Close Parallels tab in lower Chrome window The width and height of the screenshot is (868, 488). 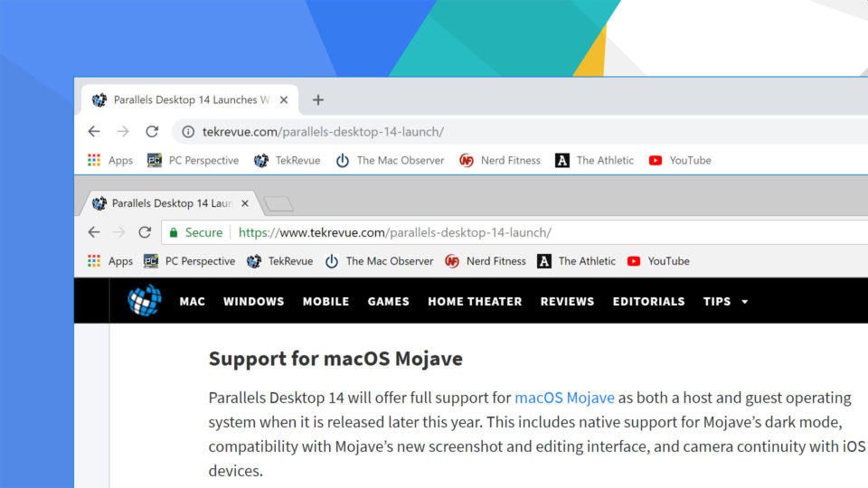[245, 203]
